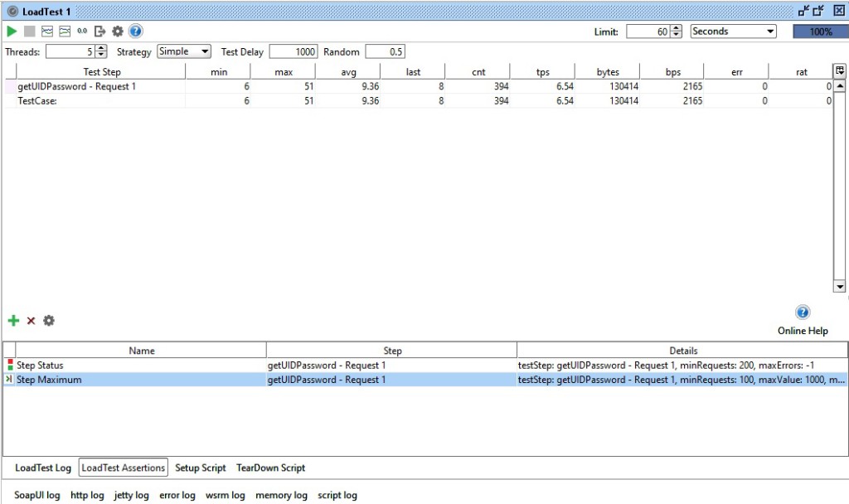This screenshot has width=849, height=504.
Task: Open toolbar help question mark icon
Action: pyautogui.click(x=136, y=31)
